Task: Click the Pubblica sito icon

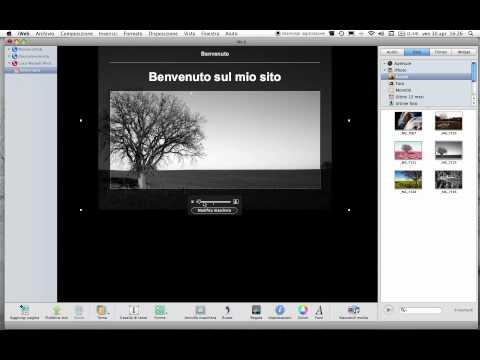Action: coord(56,310)
